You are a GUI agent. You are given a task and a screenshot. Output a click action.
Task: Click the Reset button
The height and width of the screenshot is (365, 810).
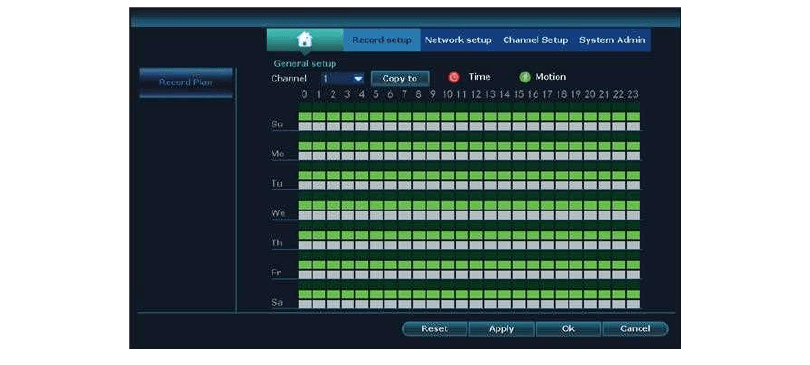click(434, 329)
